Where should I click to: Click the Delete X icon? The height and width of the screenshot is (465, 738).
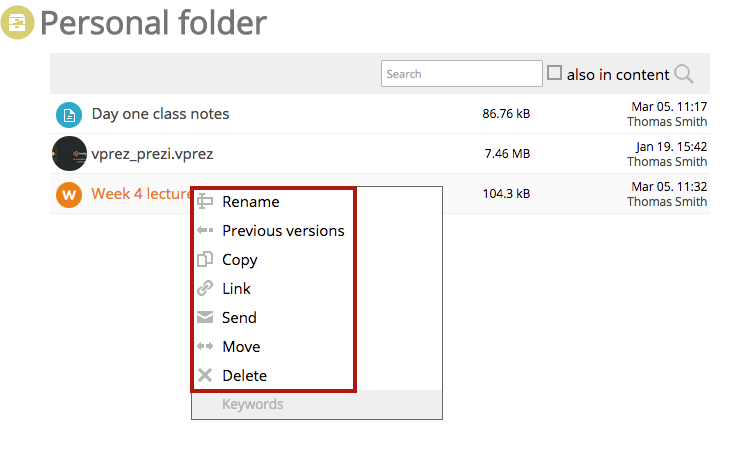coord(205,375)
